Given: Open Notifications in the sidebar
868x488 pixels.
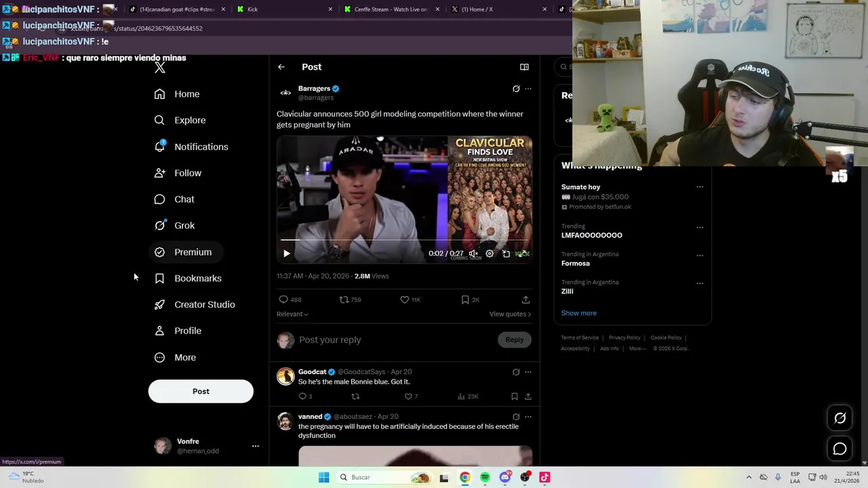Looking at the screenshot, I should click(x=191, y=147).
